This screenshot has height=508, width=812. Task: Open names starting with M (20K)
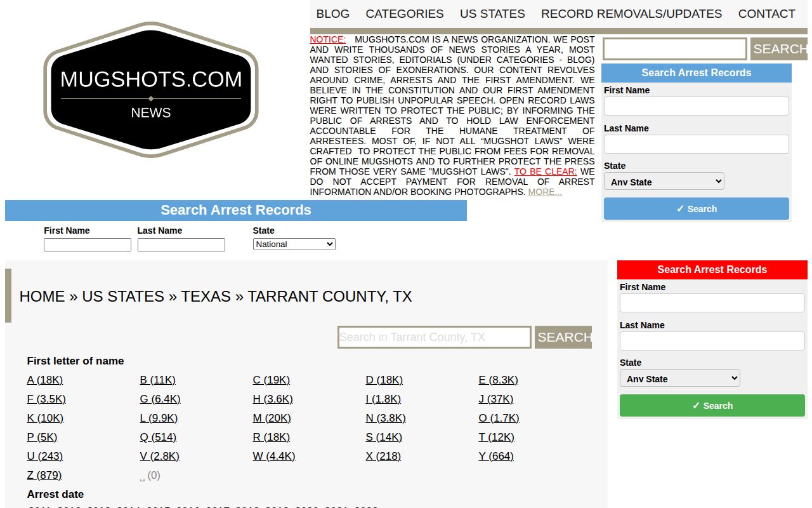272,418
